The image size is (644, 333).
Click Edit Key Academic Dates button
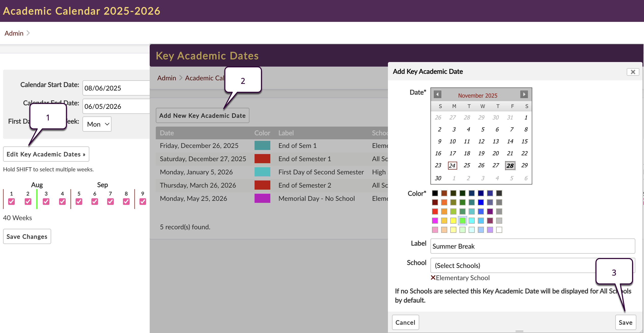pyautogui.click(x=46, y=154)
